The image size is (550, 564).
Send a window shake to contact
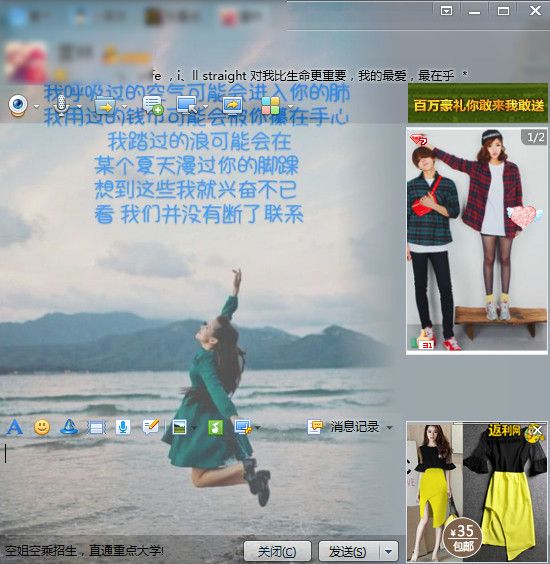tap(96, 427)
